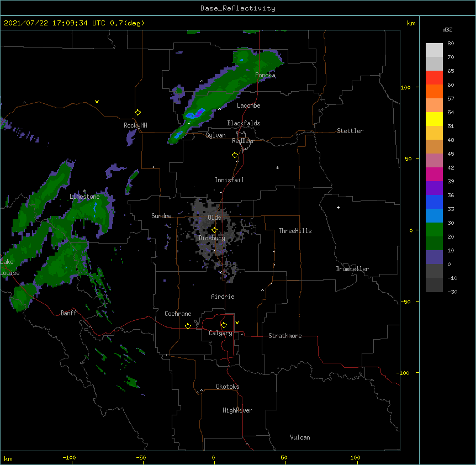Viewport: 476px width, 465px height.
Task: Select the blue 33-36 dBZ legend swatch
Action: (434, 202)
